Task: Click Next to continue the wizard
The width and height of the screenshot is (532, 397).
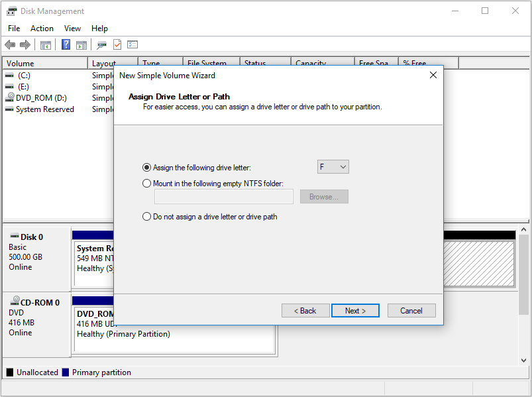Action: pos(355,310)
